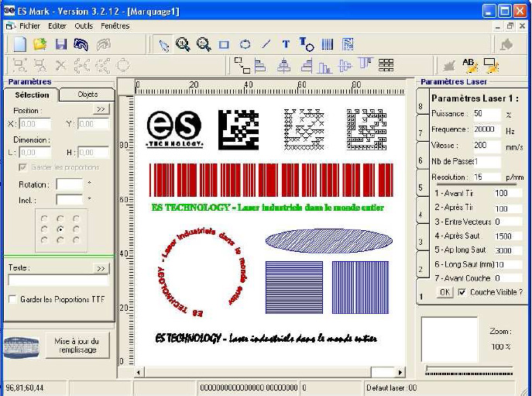Open the Editer menu
This screenshot has width=532, height=396.
click(x=57, y=26)
